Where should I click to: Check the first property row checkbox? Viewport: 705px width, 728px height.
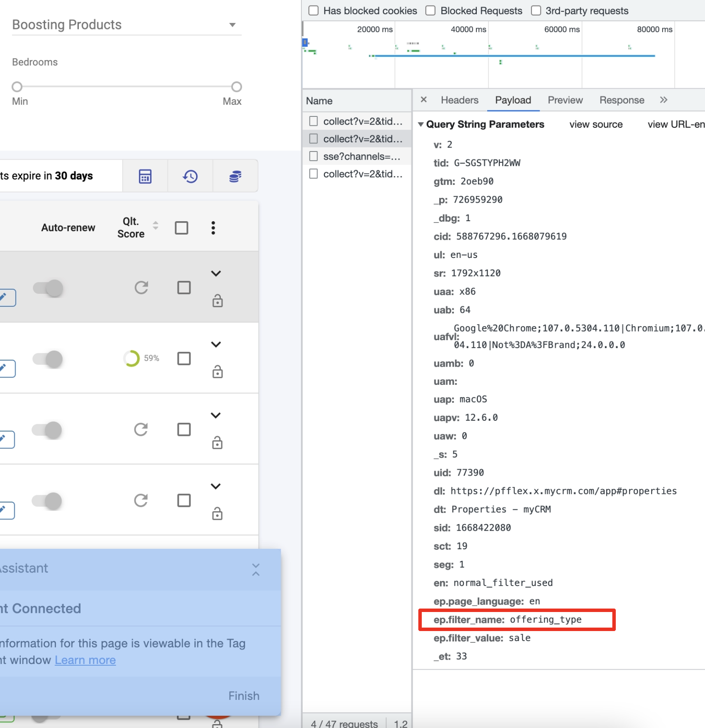coord(184,287)
